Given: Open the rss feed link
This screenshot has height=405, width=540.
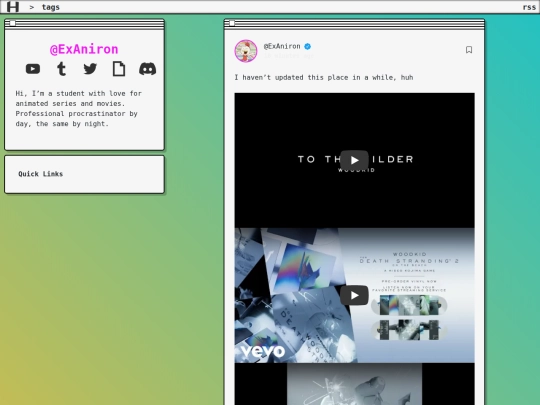Looking at the screenshot, I should tap(529, 7).
